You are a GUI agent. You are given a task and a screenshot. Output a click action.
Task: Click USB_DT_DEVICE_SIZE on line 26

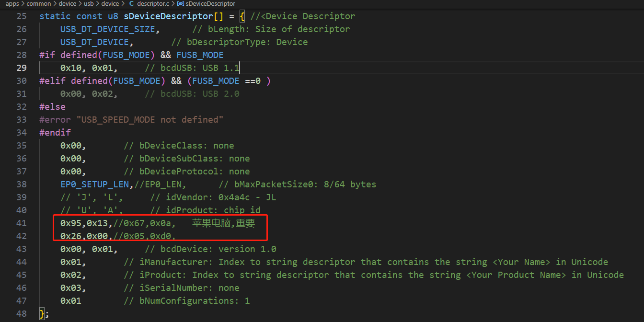coord(107,29)
